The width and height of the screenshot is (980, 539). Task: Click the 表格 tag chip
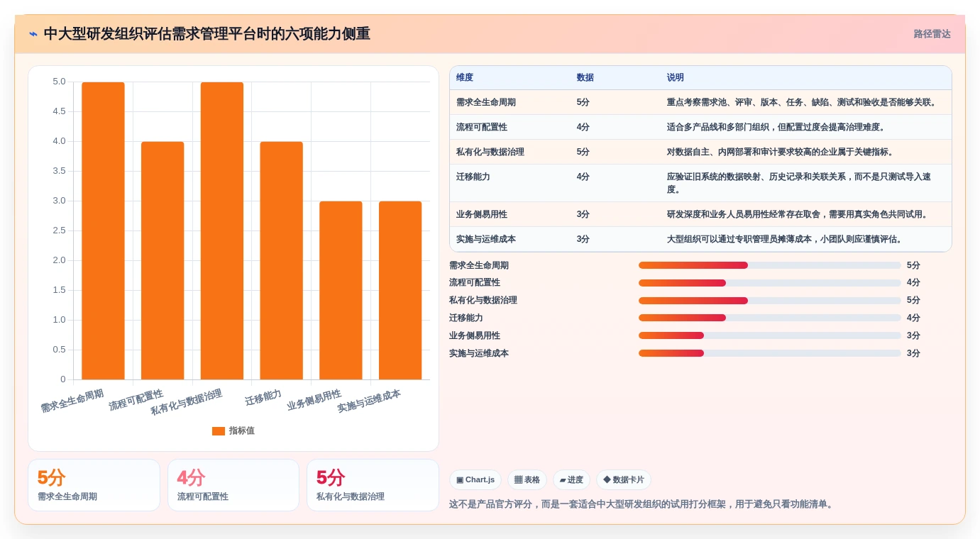(x=527, y=480)
